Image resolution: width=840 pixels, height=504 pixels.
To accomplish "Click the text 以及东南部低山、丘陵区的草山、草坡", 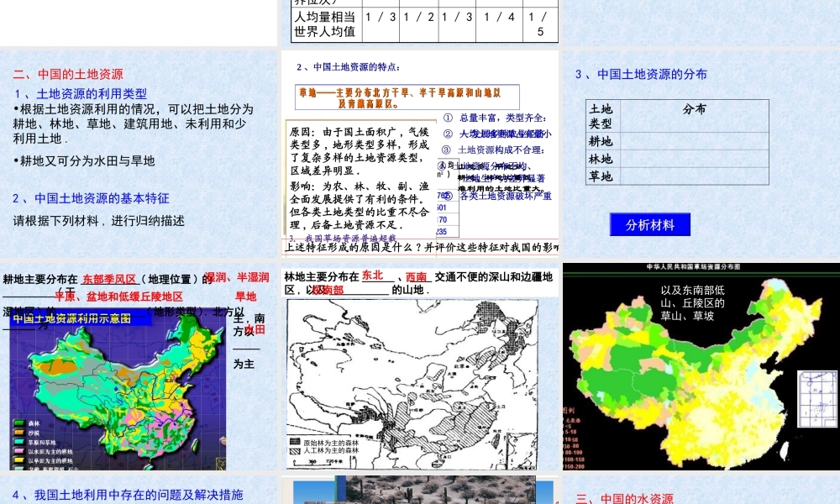I will 693,303.
